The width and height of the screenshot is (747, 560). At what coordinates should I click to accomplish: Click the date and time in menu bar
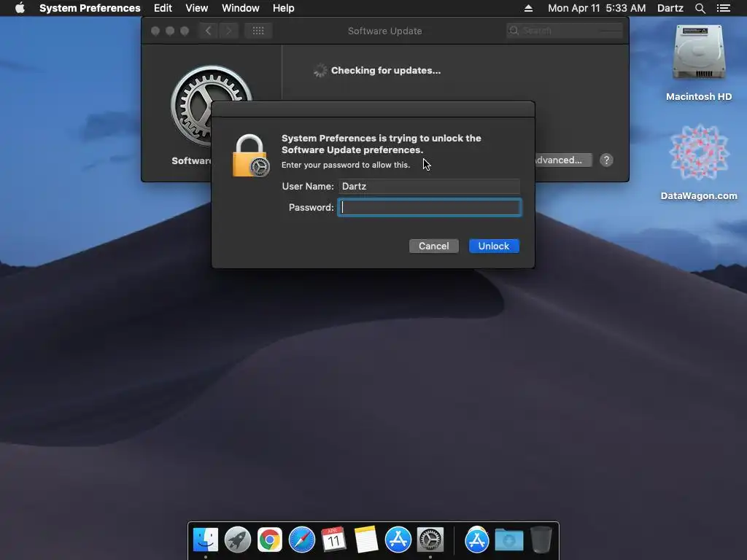click(597, 8)
